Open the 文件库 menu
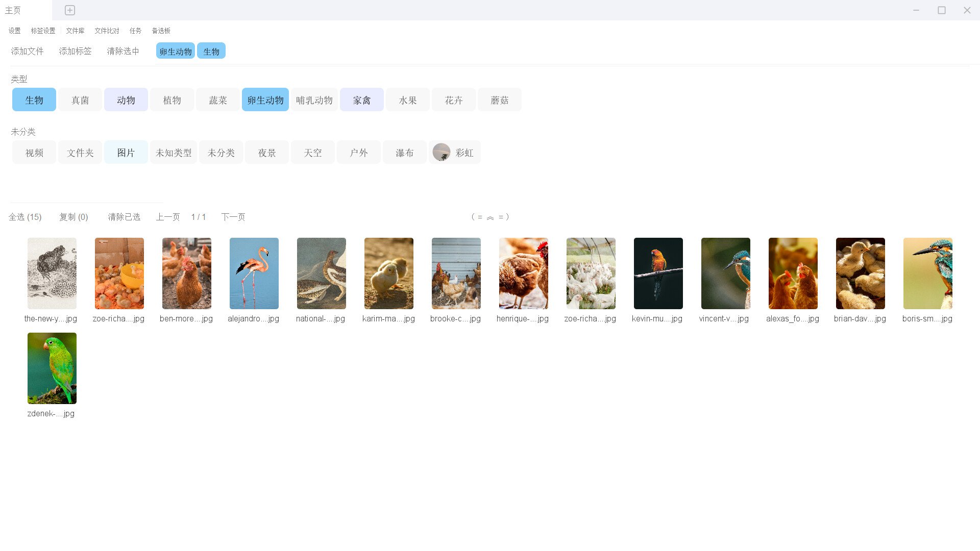 coord(75,31)
